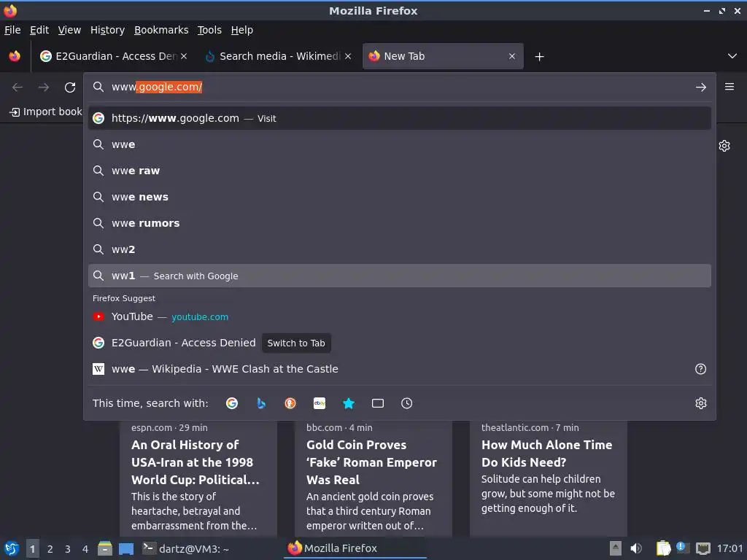The image size is (747, 560).
Task: Visit https://www.google.com suggestion
Action: tap(399, 118)
